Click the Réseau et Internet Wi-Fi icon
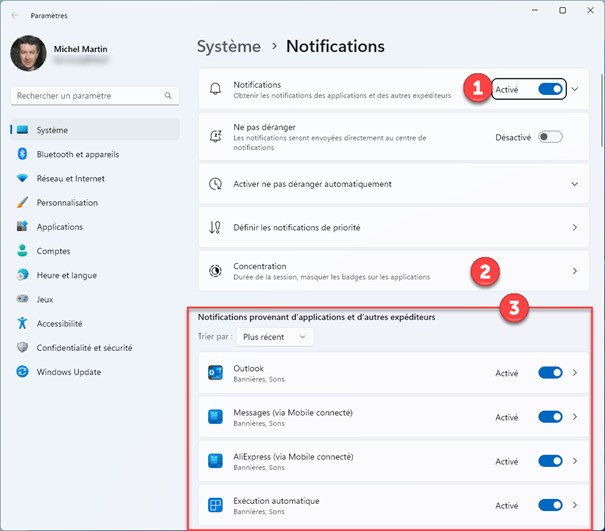Image resolution: width=605 pixels, height=531 pixels. click(x=22, y=178)
